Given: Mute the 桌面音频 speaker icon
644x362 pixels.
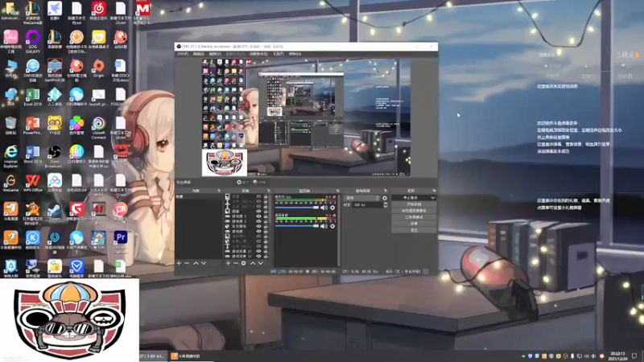Looking at the screenshot, I should click(324, 226).
